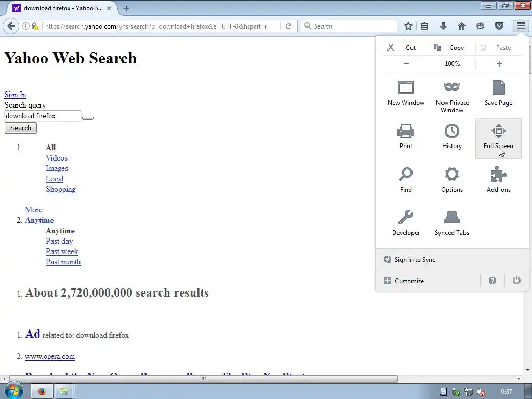Click the Yahoo search query field
532x399 pixels.
[x=43, y=116]
